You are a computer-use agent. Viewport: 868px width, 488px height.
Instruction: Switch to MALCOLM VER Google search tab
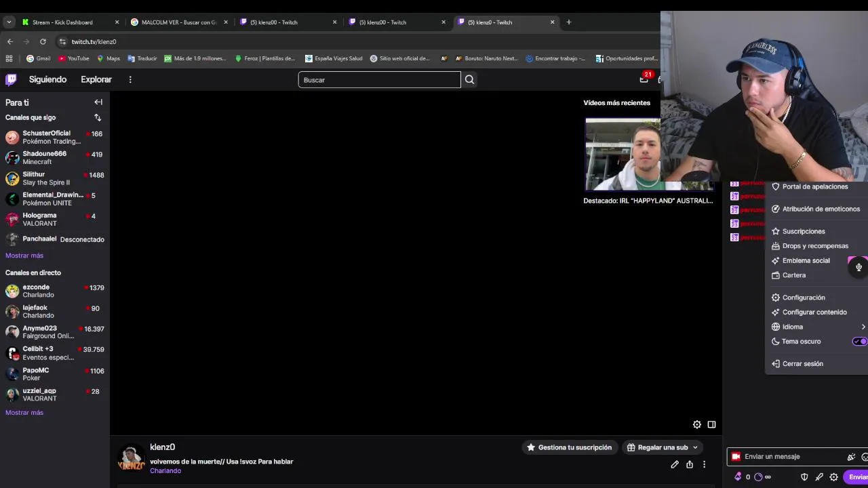[180, 22]
